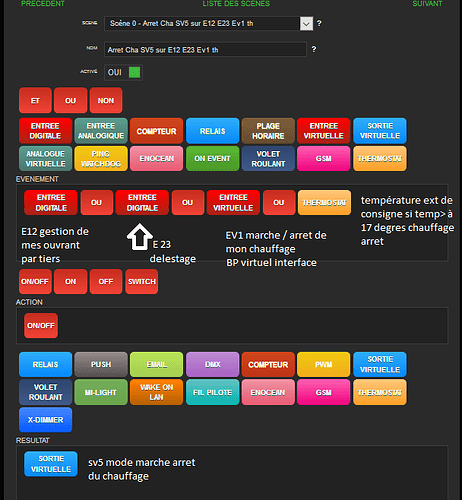Choose the WAKE ON LAN result block
Viewport: 462px width, 500px height.
[156, 392]
